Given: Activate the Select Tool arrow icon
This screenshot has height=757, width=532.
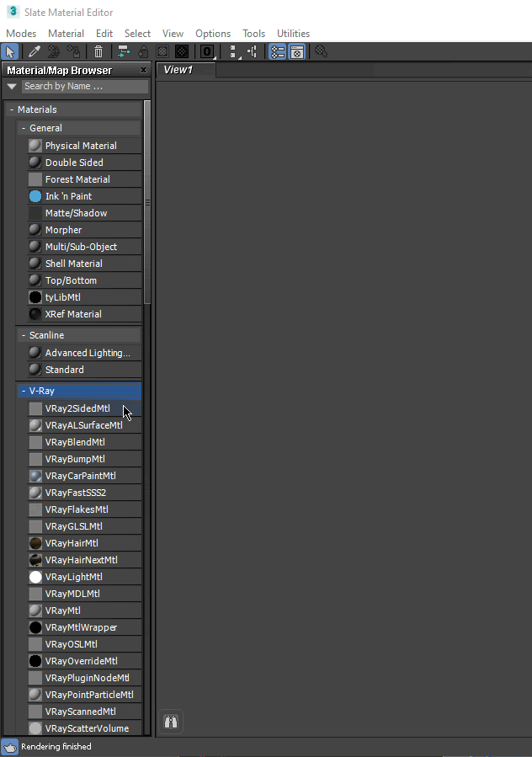Looking at the screenshot, I should 10,51.
